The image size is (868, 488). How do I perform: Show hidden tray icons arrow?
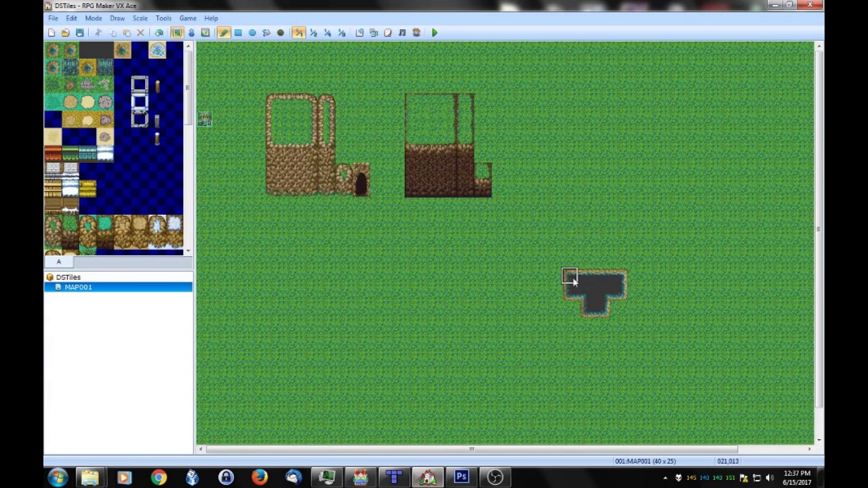[665, 478]
